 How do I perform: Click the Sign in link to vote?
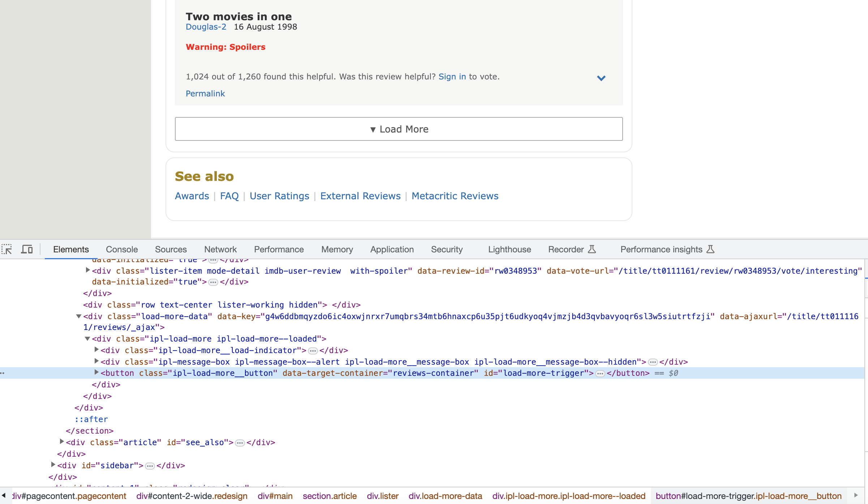[x=452, y=76]
